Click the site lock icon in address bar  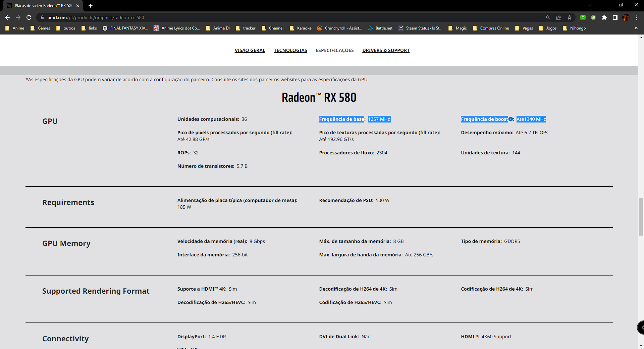pos(42,17)
